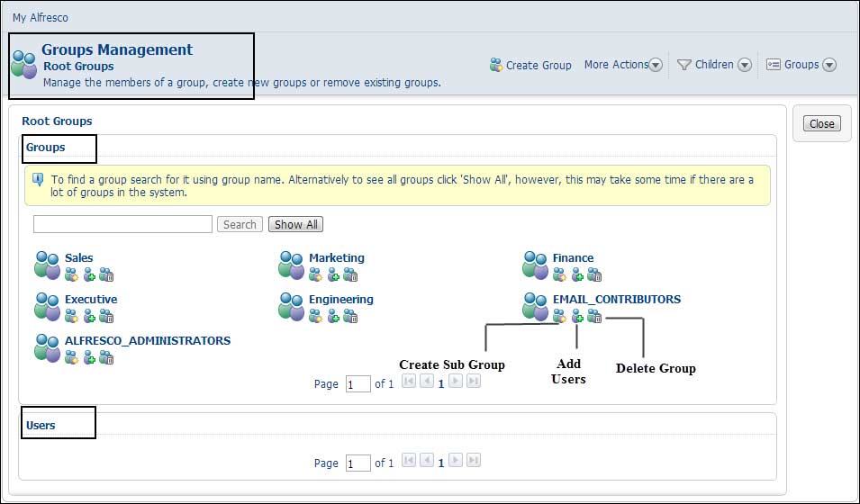Click the Root Groups breadcrumb heading
860x504 pixels.
tap(57, 121)
